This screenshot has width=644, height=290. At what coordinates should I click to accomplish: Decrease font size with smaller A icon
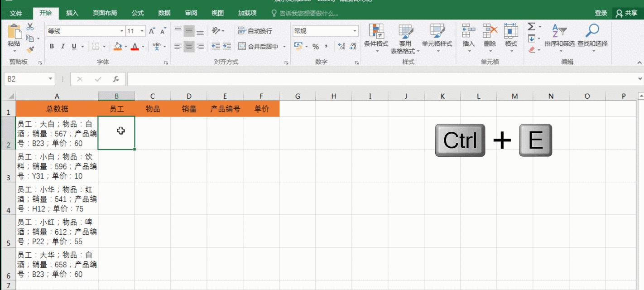[x=163, y=31]
